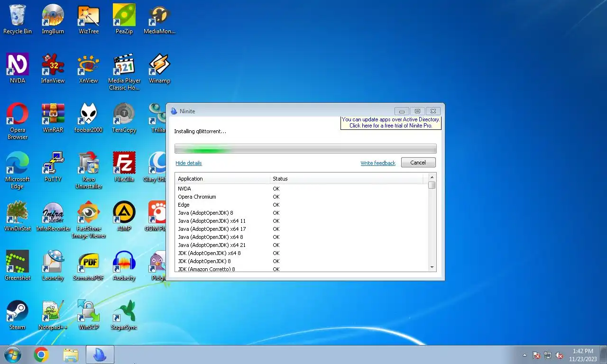Select the WizTree desktop shortcut
This screenshot has width=607, height=364.
coord(89,19)
